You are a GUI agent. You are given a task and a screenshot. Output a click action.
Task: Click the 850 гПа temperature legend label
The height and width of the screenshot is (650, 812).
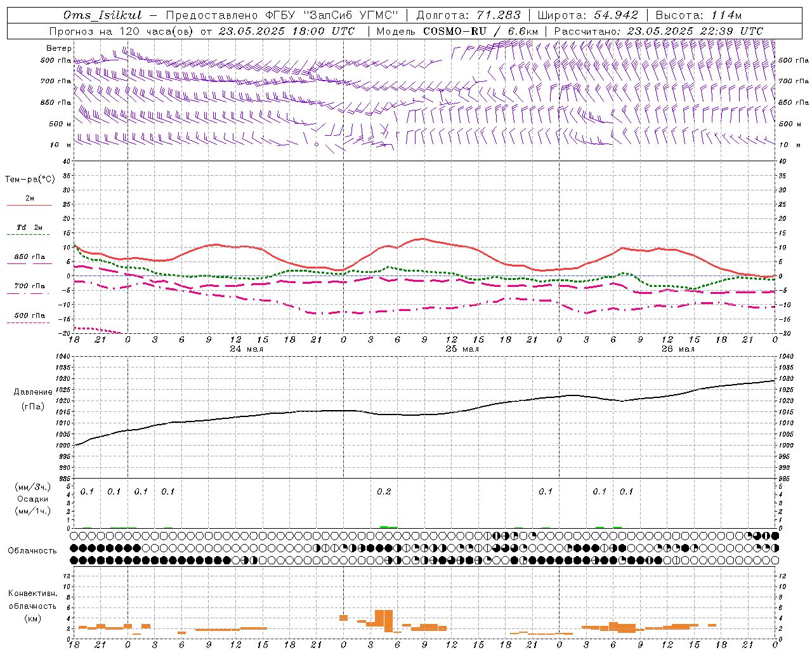(x=30, y=257)
